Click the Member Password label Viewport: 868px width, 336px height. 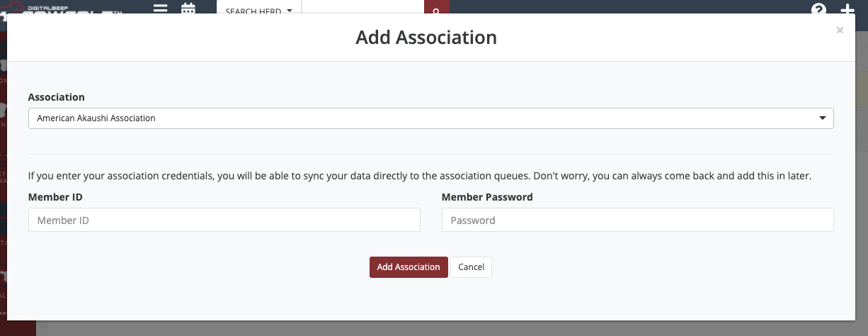point(487,197)
